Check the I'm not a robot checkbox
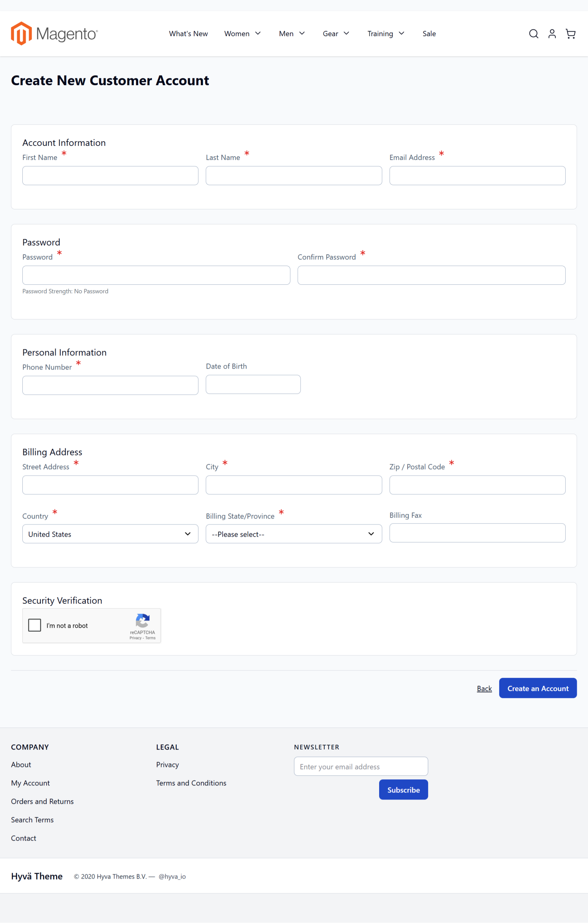This screenshot has width=588, height=924. 35,625
